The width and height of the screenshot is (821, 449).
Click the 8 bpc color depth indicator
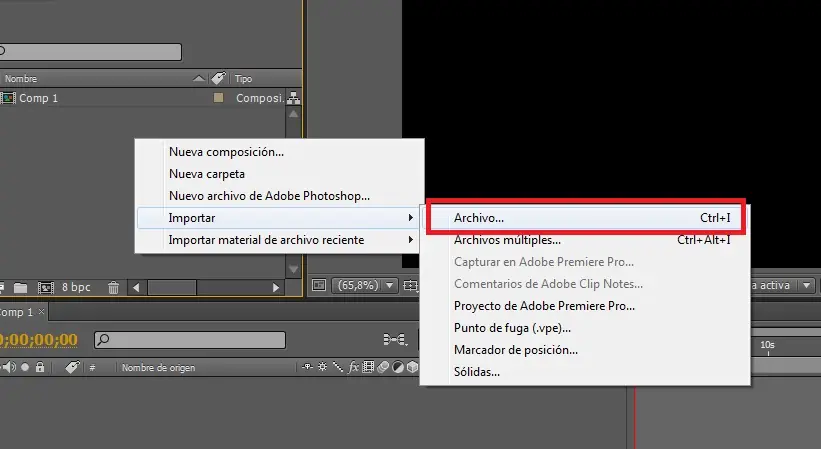(76, 287)
